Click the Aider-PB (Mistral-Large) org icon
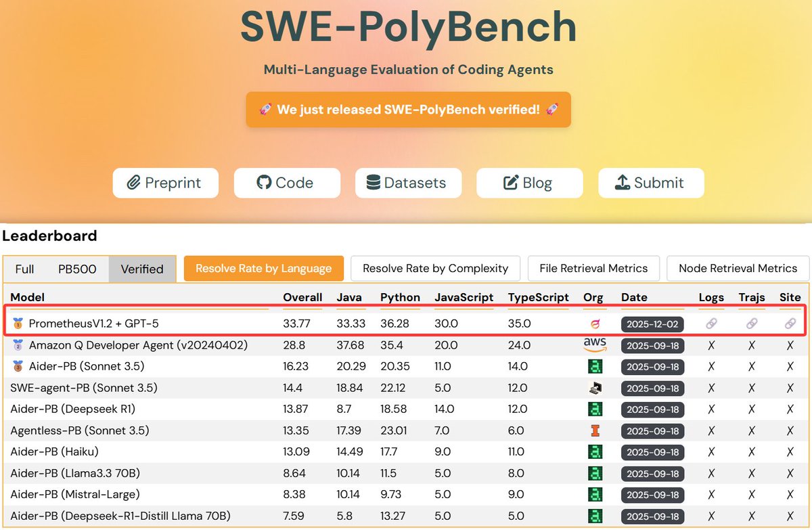Image resolution: width=812 pixels, height=530 pixels. pyautogui.click(x=595, y=495)
